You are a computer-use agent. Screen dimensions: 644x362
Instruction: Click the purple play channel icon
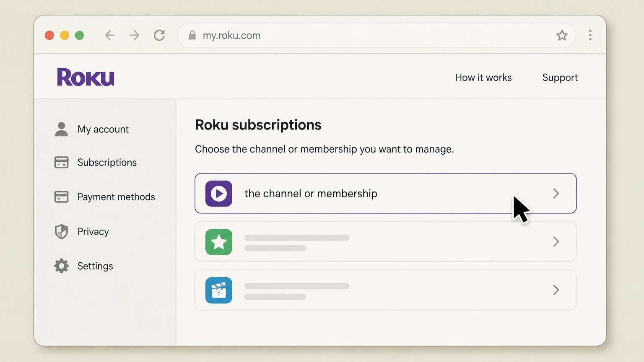(x=219, y=194)
